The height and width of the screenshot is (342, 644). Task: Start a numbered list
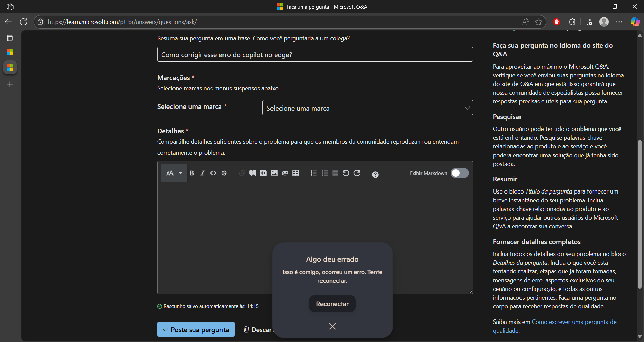314,173
